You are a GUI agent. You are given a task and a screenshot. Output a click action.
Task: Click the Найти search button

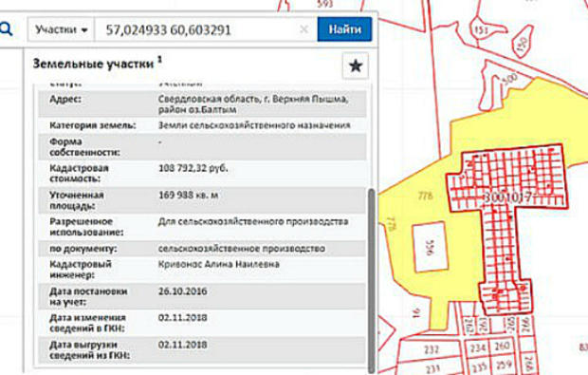coord(344,29)
